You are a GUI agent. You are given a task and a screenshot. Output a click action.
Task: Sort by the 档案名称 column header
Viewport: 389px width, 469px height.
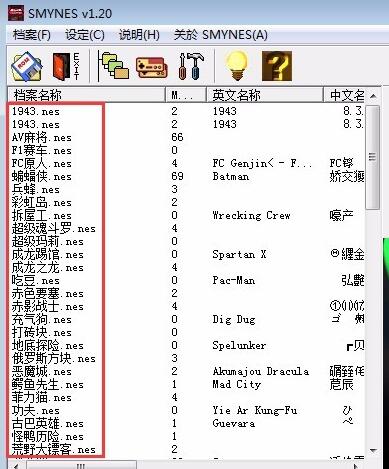pyautogui.click(x=86, y=95)
